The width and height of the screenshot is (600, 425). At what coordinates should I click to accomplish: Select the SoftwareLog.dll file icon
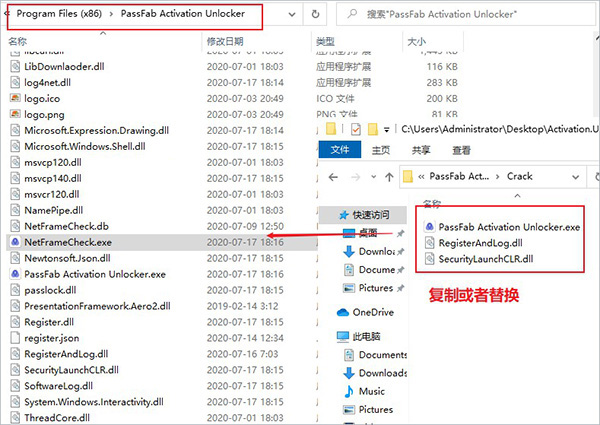click(15, 386)
